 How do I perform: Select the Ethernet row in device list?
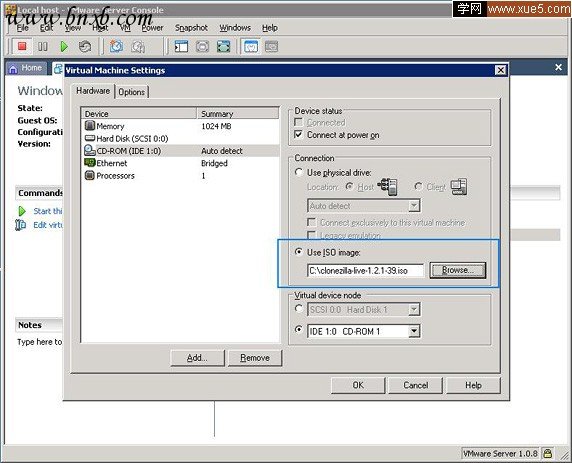(x=181, y=163)
